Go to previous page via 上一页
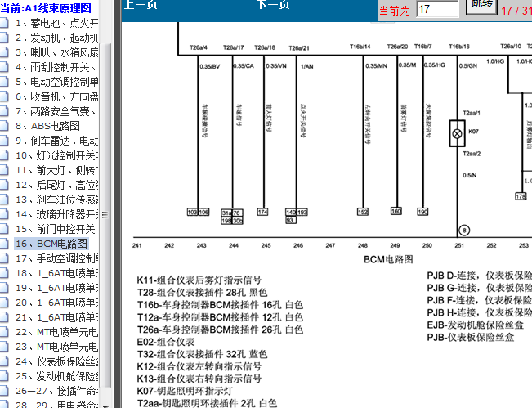The image size is (532, 408). tap(141, 4)
